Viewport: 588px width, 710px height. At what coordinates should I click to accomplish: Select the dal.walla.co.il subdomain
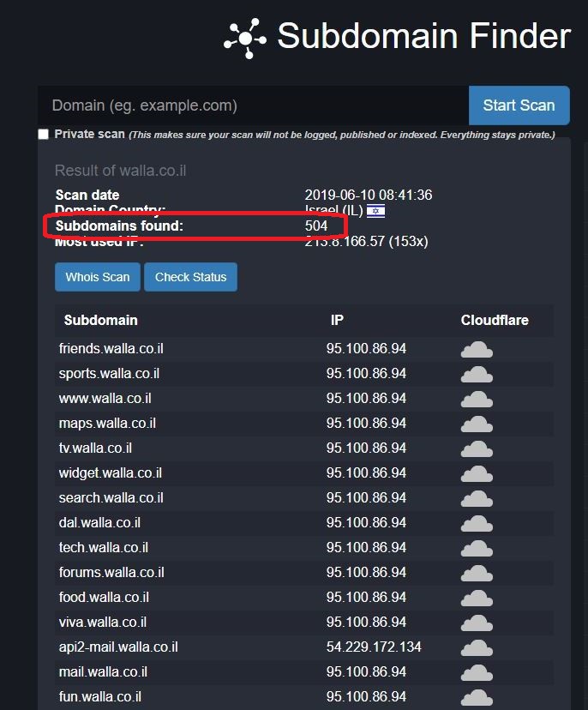99,523
